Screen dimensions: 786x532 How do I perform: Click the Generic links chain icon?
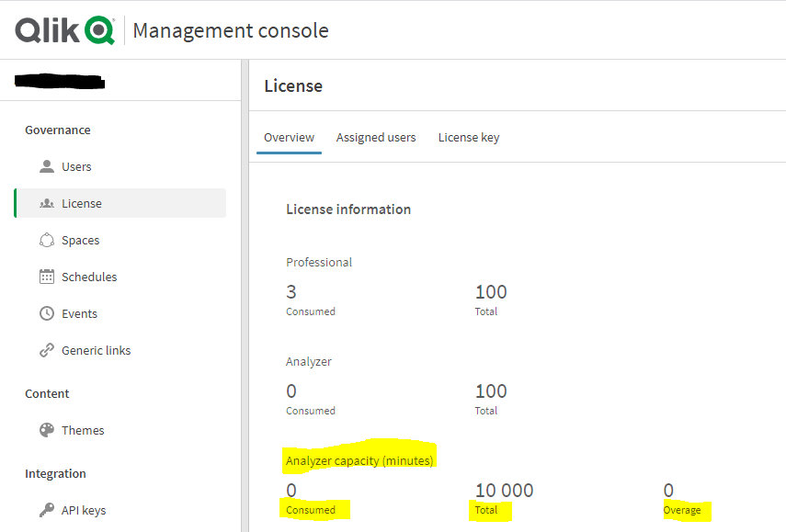[47, 350]
